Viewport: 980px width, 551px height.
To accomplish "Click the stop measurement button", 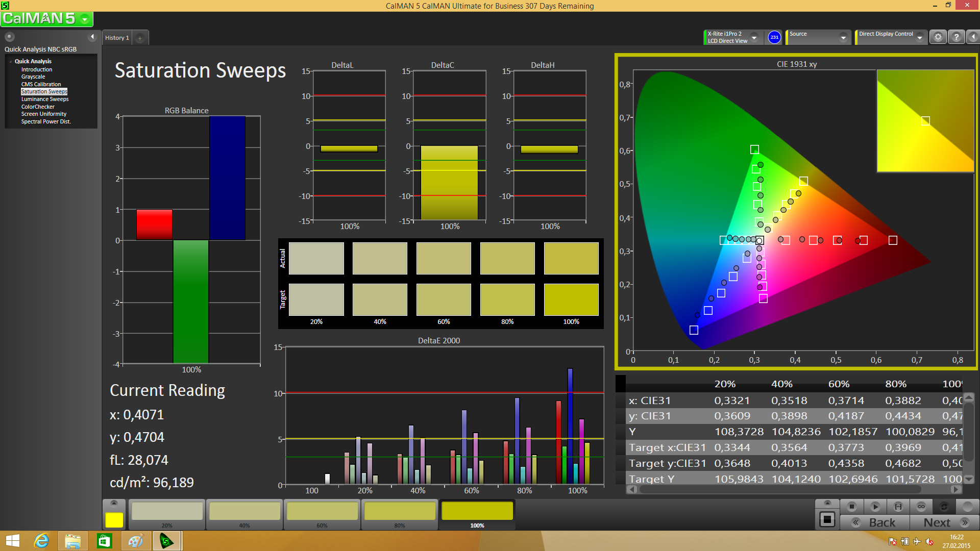I will [x=851, y=507].
